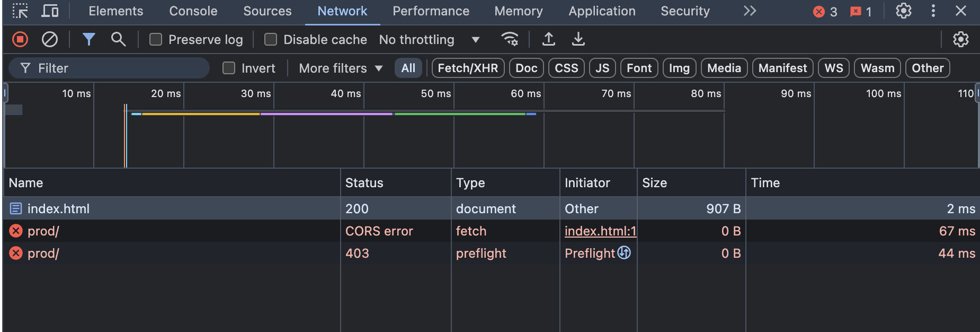Select the inspect element picker icon
The height and width of the screenshot is (332, 980).
click(20, 11)
